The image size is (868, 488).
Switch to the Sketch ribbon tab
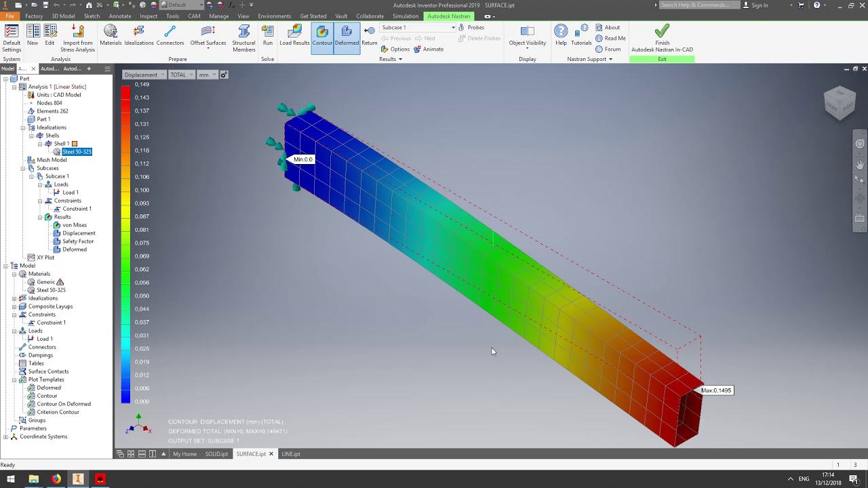click(x=92, y=16)
